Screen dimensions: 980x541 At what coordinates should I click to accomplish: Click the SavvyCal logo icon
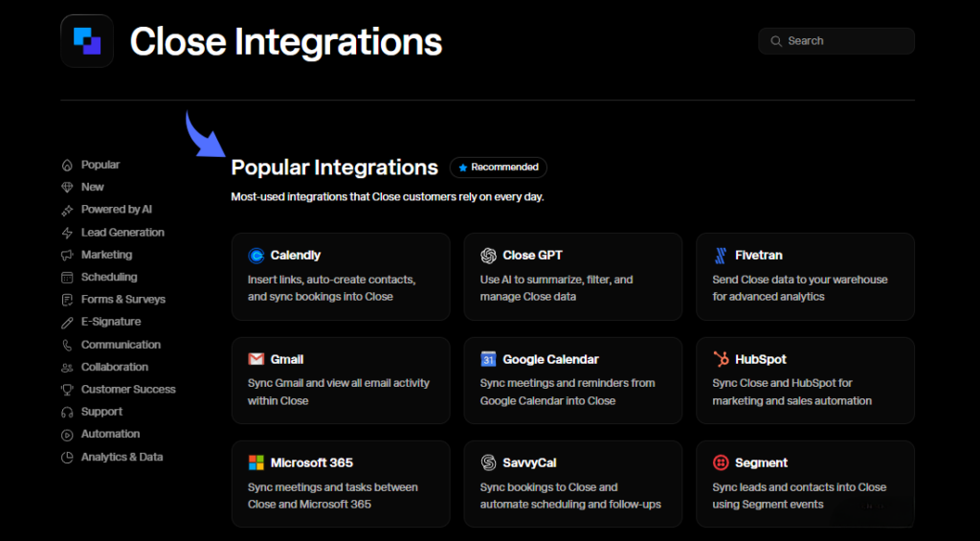488,463
